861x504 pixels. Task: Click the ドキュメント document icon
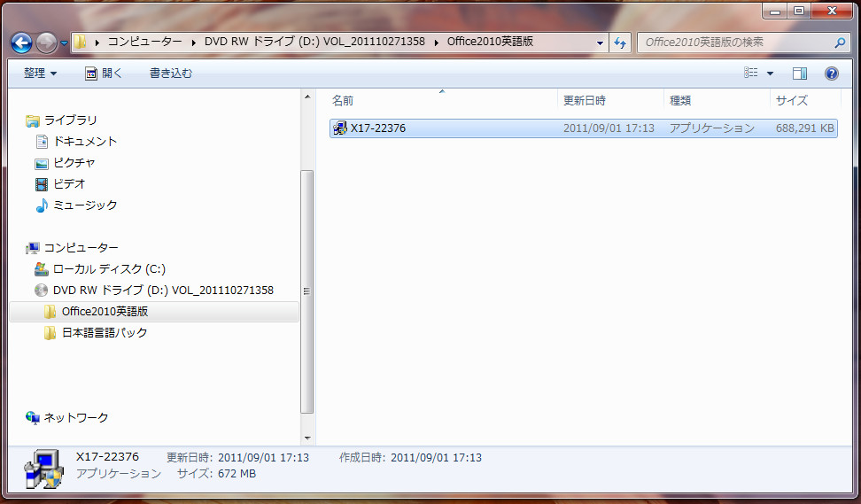[x=42, y=142]
